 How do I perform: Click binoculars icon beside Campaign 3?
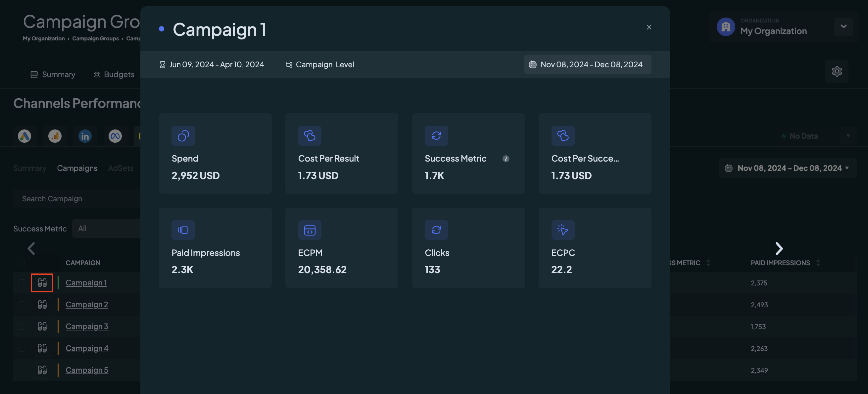(x=42, y=326)
